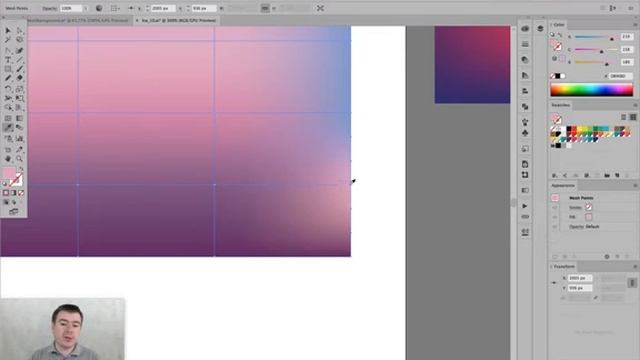
Task: Click Opacity Default link in Appearance panel
Action: point(592,227)
